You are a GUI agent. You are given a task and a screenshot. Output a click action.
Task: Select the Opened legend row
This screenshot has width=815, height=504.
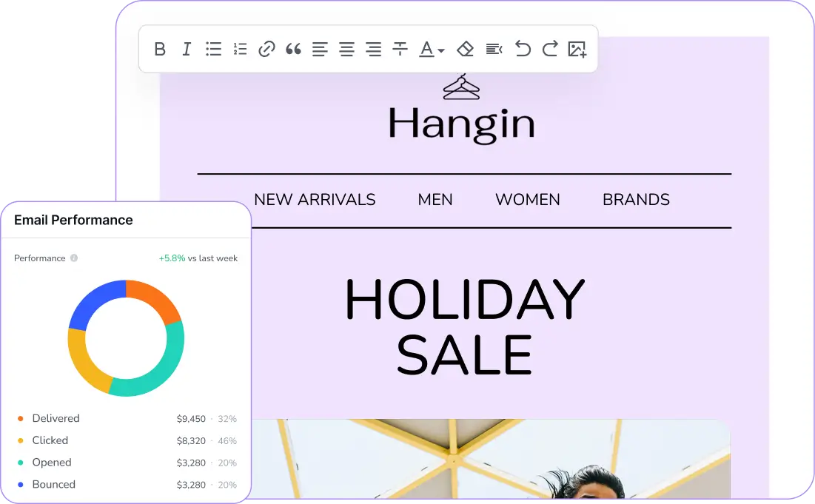(127, 463)
